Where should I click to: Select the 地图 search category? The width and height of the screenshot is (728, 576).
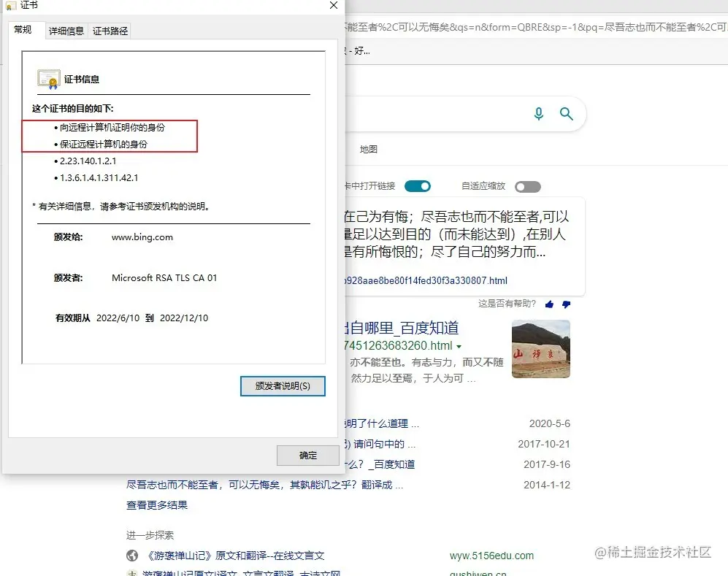click(x=369, y=149)
